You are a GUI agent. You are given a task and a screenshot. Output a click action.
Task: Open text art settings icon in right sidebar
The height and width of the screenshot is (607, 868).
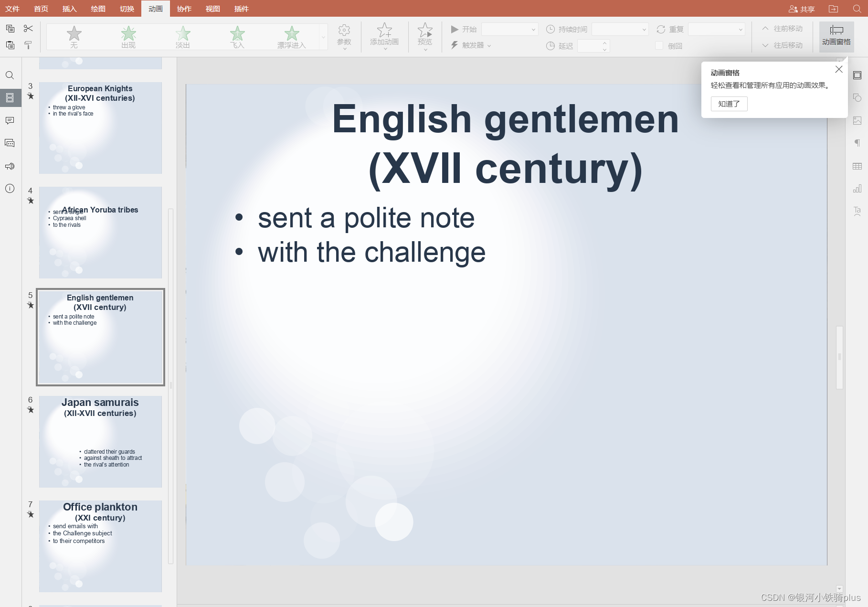[x=857, y=211]
